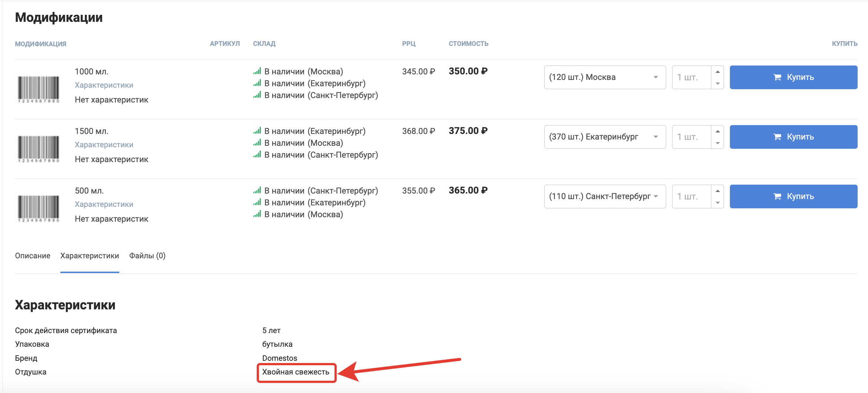Buy the 500 мл. modification
The height and width of the screenshot is (393, 868).
(x=793, y=196)
